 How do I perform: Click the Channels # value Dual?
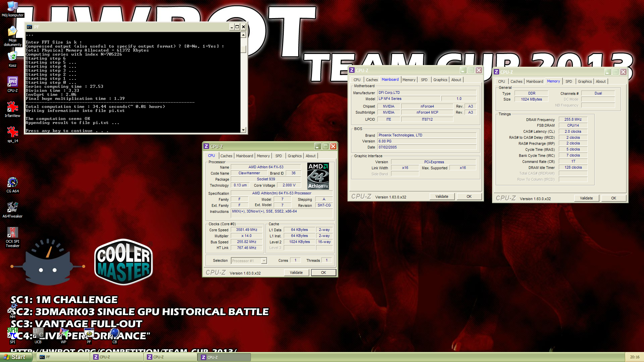click(598, 93)
